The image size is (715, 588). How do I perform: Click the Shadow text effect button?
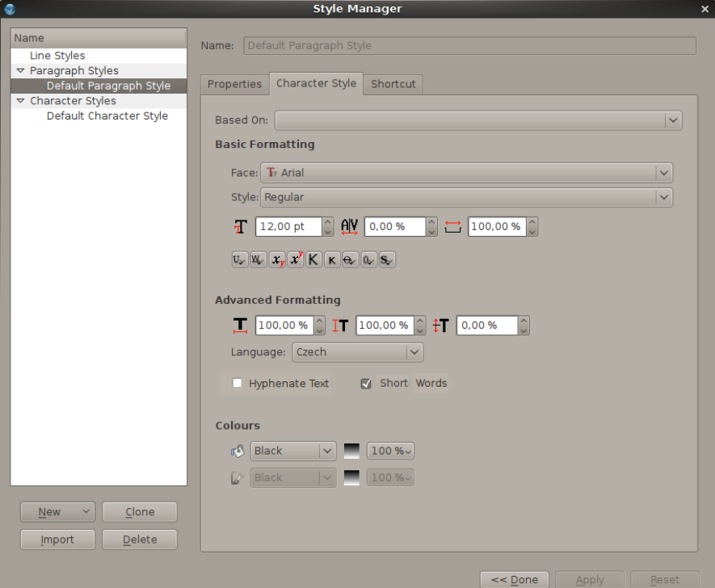coord(387,260)
